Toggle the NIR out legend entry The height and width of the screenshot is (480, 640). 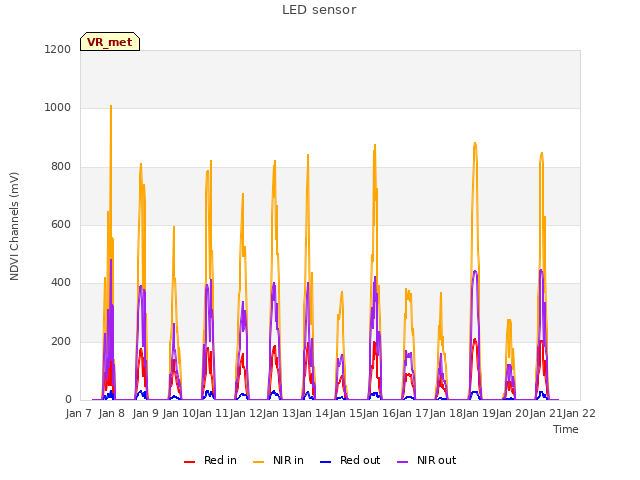427,460
